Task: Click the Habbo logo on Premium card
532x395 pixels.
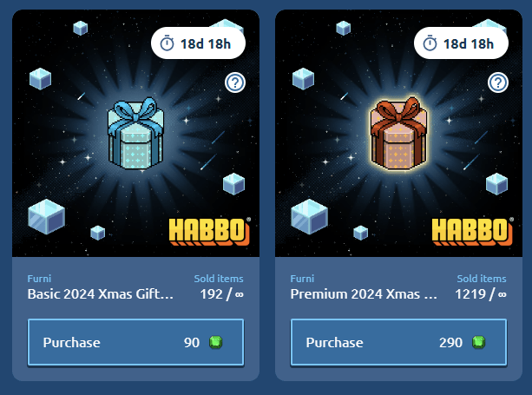Action: (472, 232)
